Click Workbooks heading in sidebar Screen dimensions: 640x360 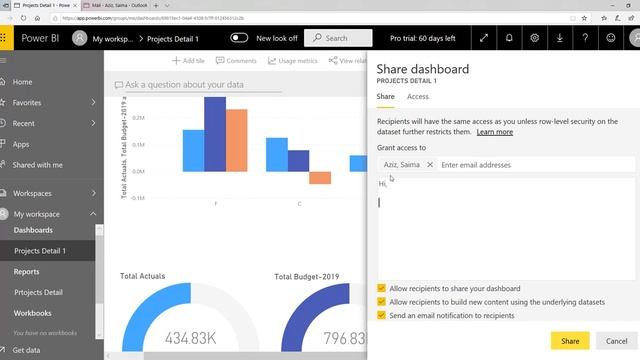click(33, 313)
